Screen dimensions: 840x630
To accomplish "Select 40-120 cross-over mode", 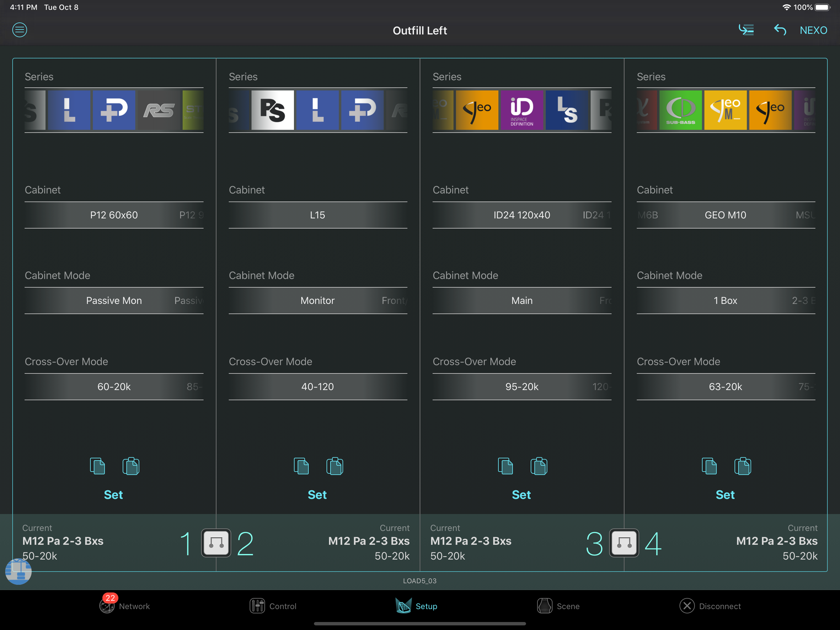I will (318, 386).
